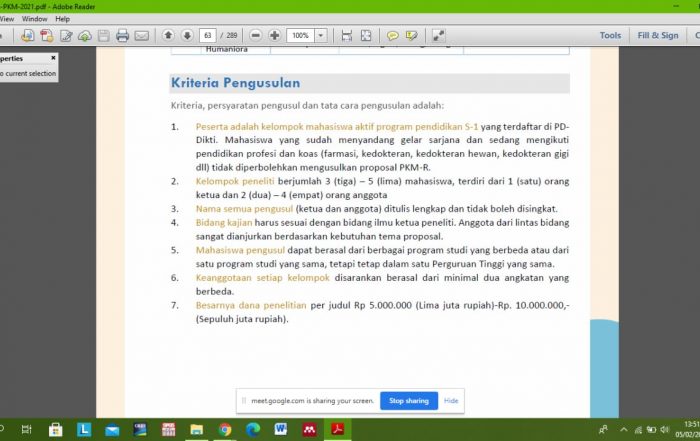Image resolution: width=700 pixels, height=441 pixels.
Task: Open the Window menu
Action: (34, 18)
